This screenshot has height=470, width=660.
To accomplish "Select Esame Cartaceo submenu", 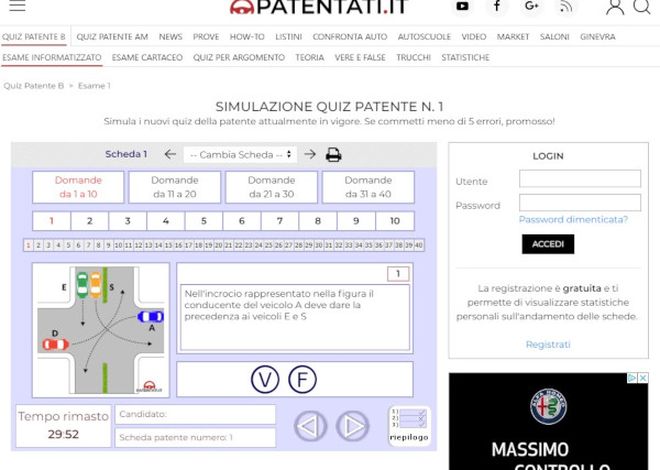I will (147, 57).
